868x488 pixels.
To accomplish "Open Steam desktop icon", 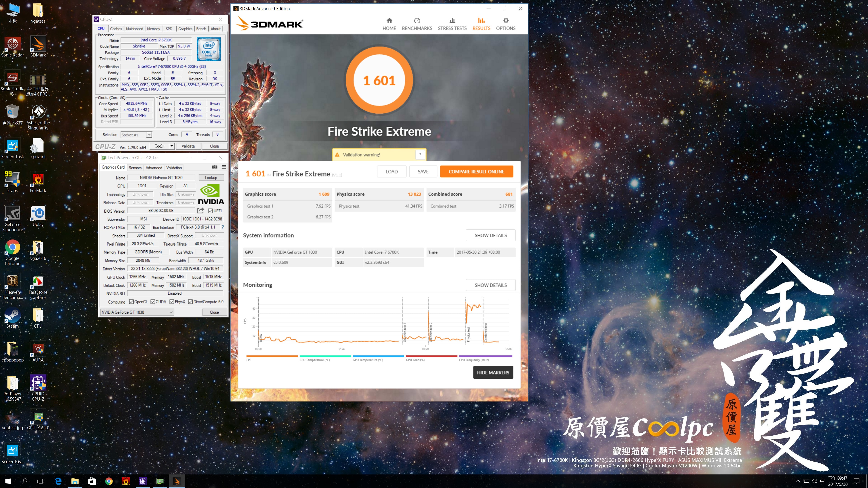I will click(x=12, y=318).
